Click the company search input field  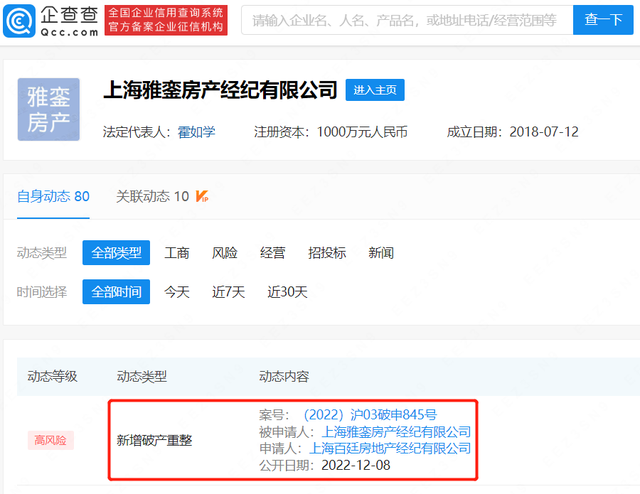pos(407,20)
